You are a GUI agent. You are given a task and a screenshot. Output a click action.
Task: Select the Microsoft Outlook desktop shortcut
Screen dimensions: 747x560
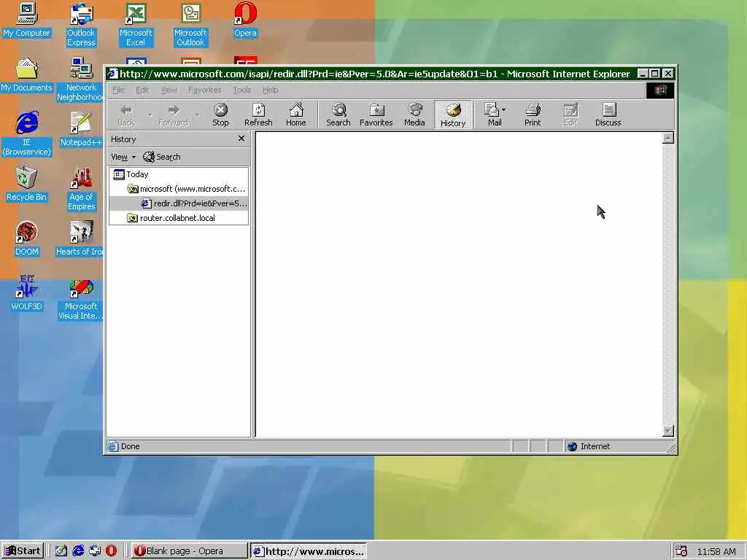[x=190, y=25]
